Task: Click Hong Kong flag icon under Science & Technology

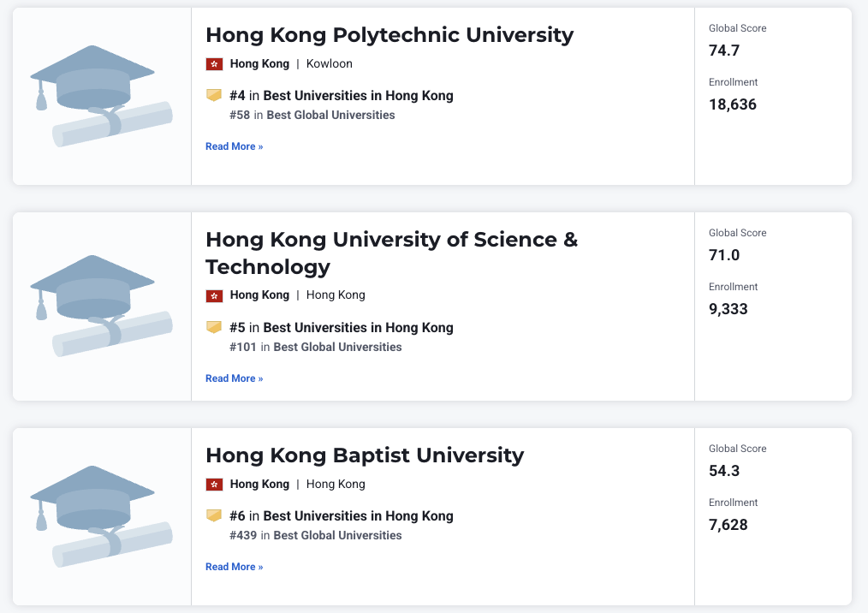Action: click(214, 295)
